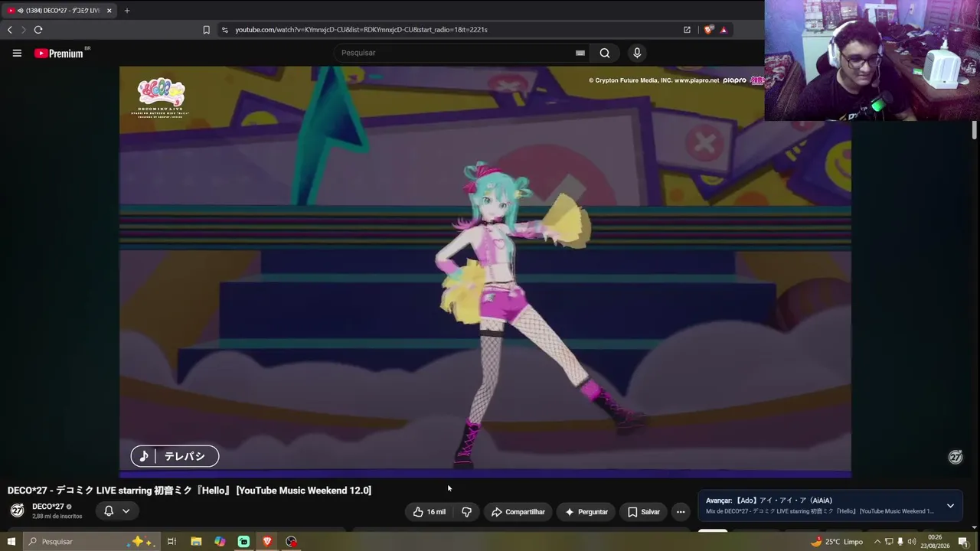Show hidden system tray icons
980x551 pixels.
click(877, 542)
